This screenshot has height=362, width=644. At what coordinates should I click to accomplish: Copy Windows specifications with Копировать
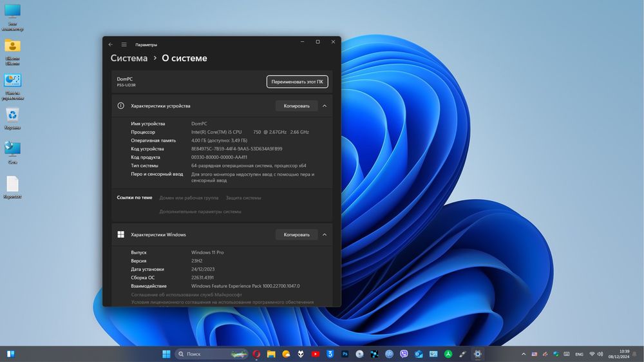point(296,234)
